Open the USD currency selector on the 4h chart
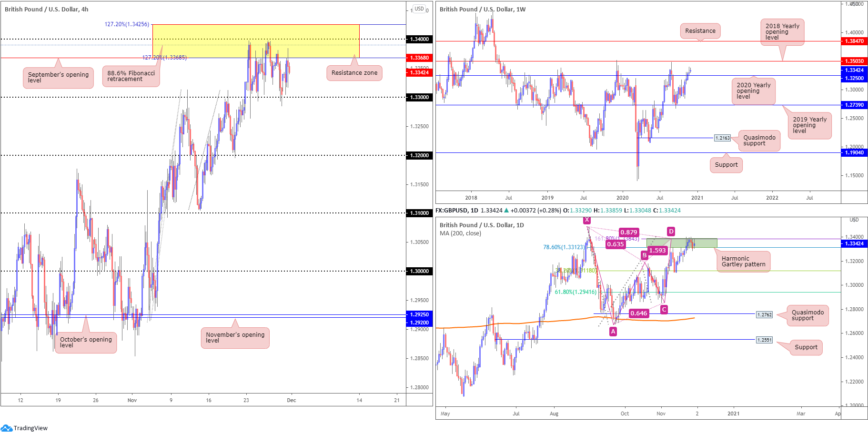 point(419,9)
